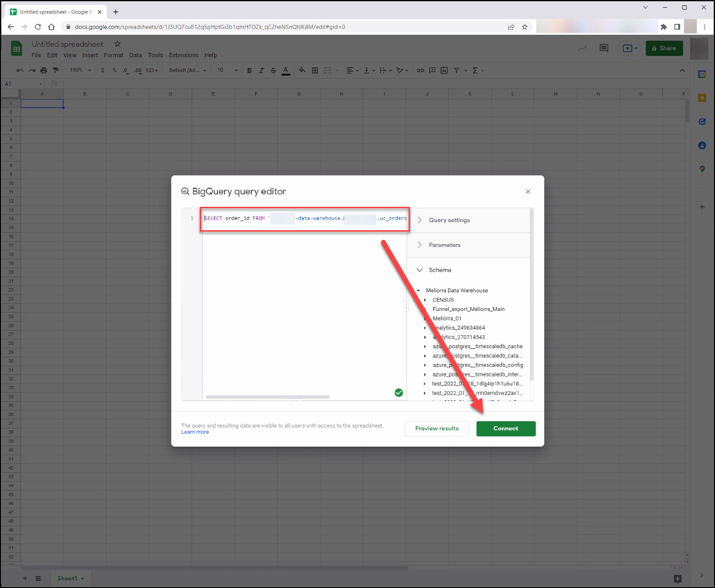Click in the SQL query editor text
The image size is (715, 588).
click(305, 218)
